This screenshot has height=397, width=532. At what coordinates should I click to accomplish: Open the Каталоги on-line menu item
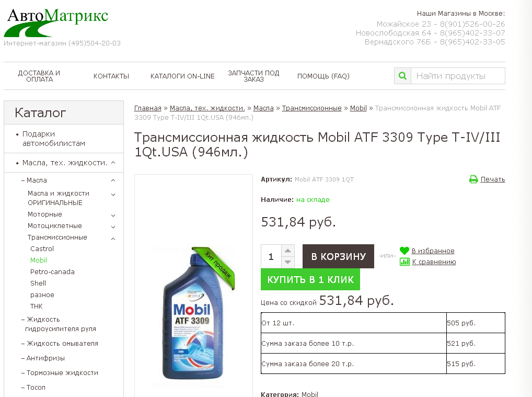182,76
